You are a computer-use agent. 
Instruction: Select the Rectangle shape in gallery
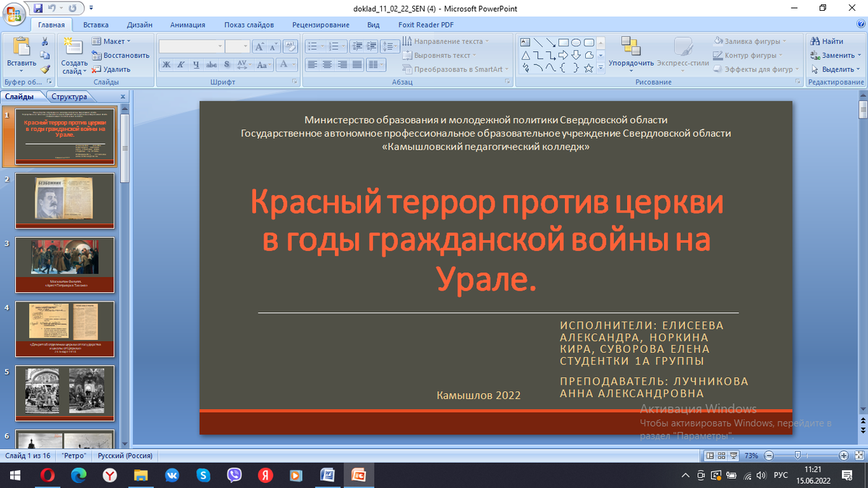[563, 42]
